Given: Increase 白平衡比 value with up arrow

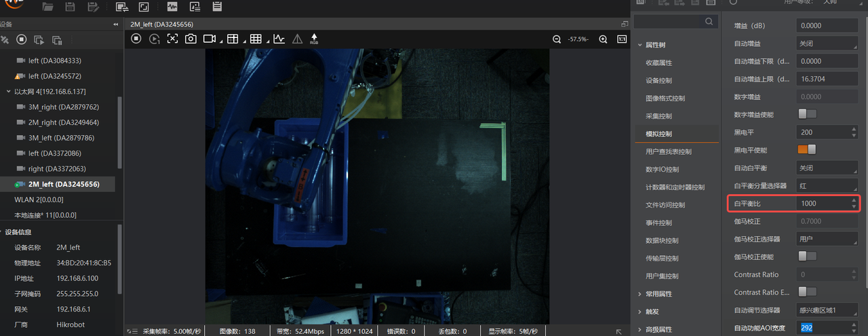Looking at the screenshot, I should point(853,200).
